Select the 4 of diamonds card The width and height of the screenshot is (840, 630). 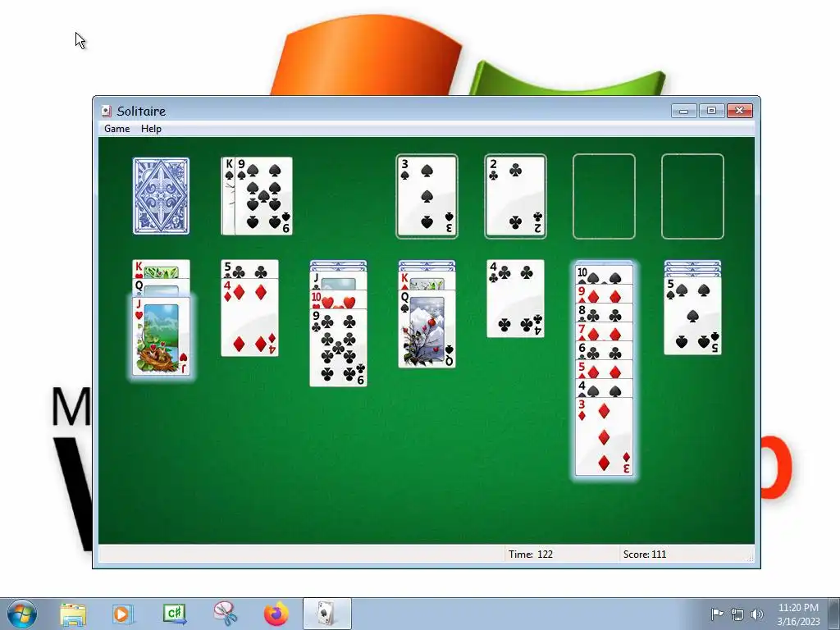pyautogui.click(x=249, y=317)
